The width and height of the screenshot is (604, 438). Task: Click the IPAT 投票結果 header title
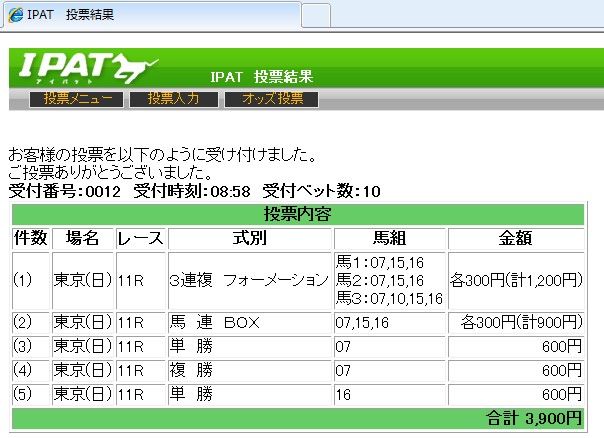pyautogui.click(x=262, y=77)
